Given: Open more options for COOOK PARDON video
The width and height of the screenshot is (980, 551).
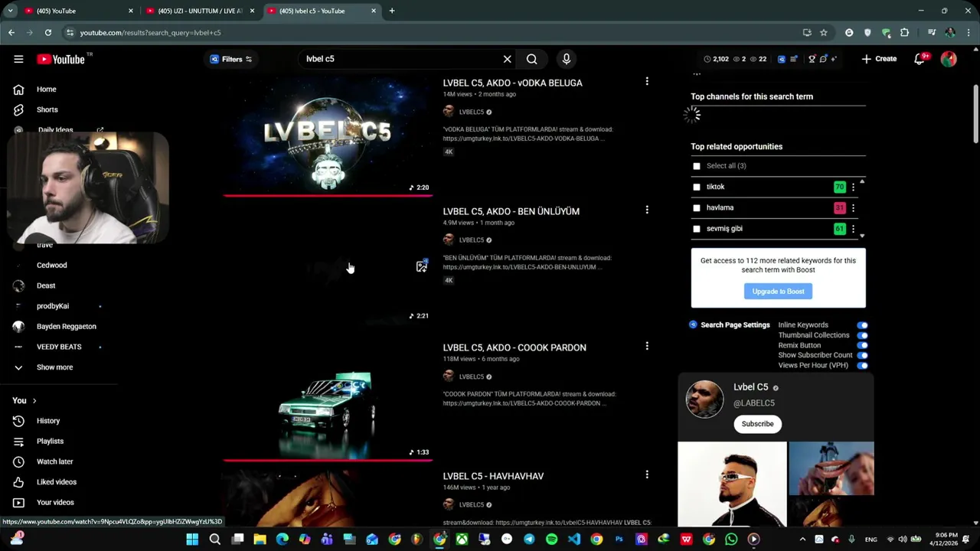Looking at the screenshot, I should tap(647, 346).
